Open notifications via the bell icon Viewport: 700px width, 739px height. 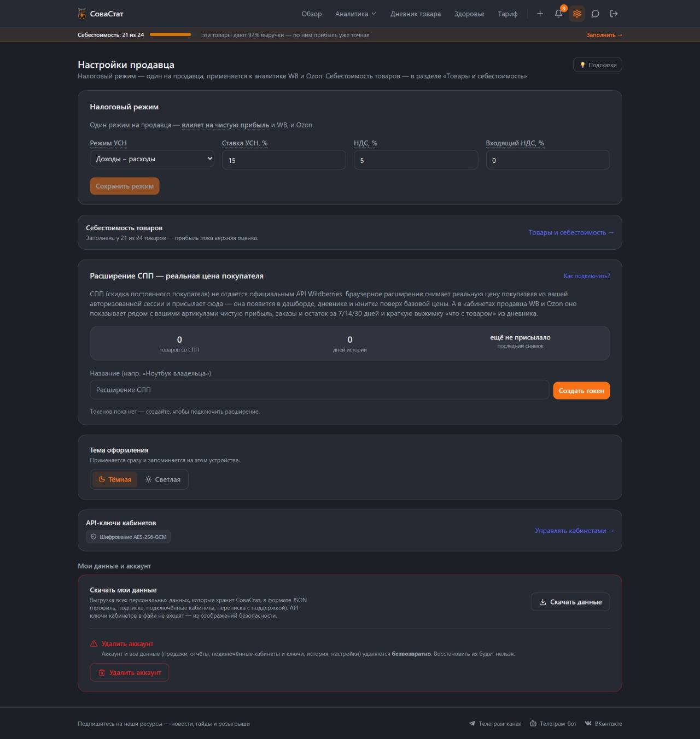[x=558, y=14]
